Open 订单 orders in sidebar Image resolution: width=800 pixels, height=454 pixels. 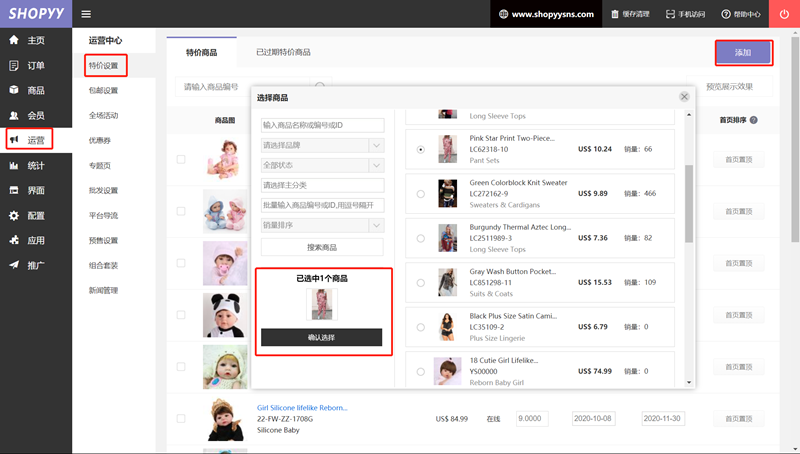coord(36,65)
